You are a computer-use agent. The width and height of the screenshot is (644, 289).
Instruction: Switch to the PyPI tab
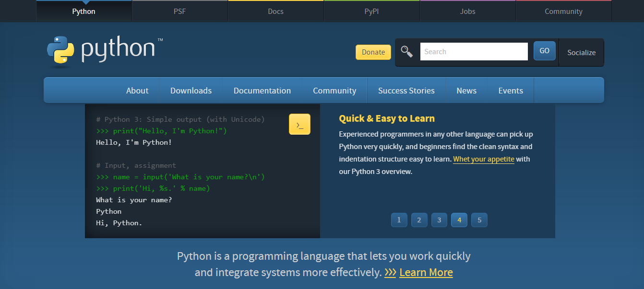pyautogui.click(x=371, y=11)
